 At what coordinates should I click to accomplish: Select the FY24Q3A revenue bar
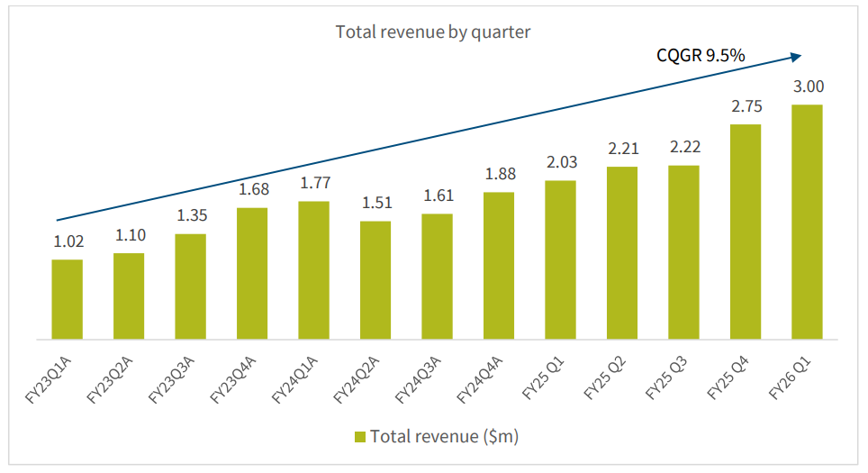(x=437, y=277)
